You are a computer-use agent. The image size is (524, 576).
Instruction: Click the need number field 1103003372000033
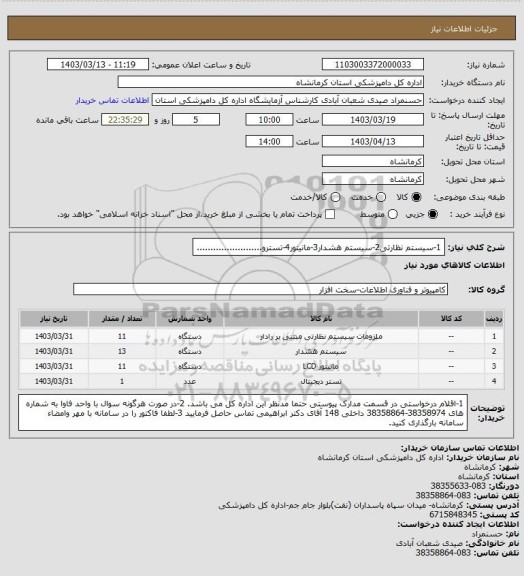373,65
